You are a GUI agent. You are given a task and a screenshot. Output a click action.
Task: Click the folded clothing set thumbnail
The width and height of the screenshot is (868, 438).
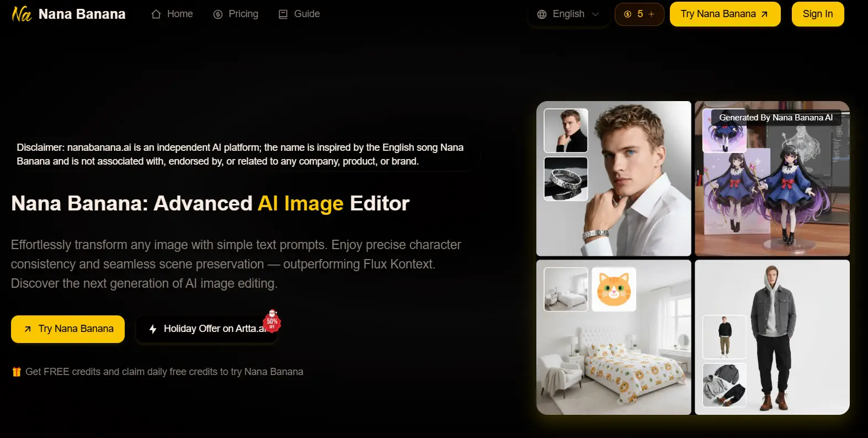click(x=724, y=385)
